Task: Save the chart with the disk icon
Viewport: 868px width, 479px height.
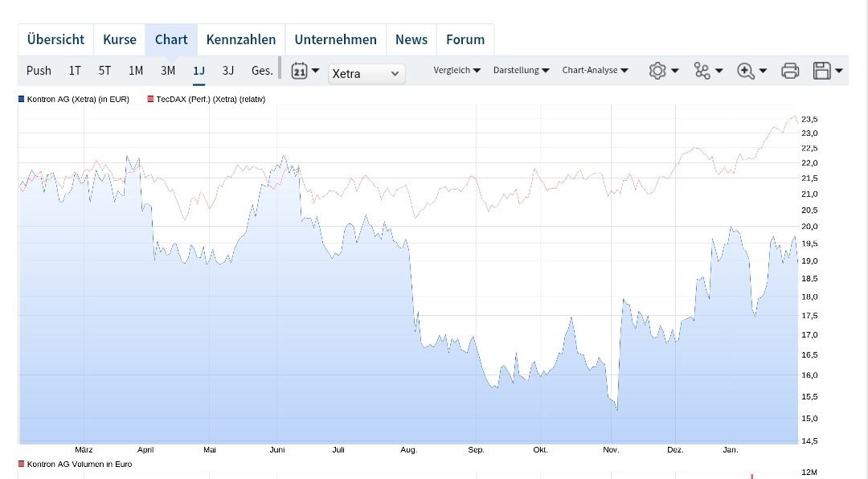Action: [821, 71]
